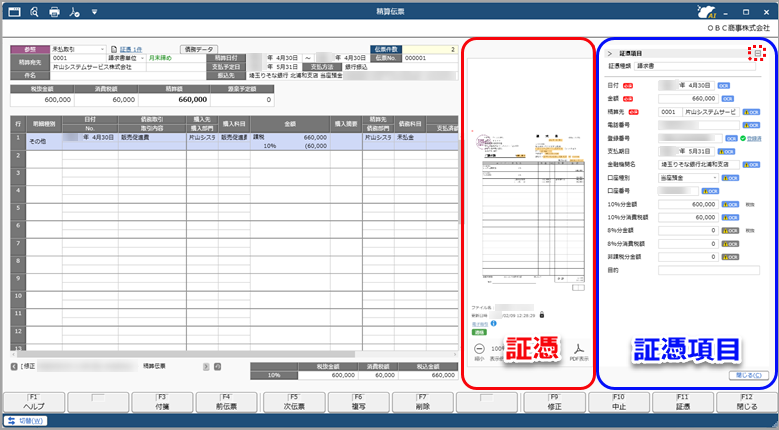Click the right arrow icon after 精算伝票 label
779x430 pixels.
pos(206,366)
